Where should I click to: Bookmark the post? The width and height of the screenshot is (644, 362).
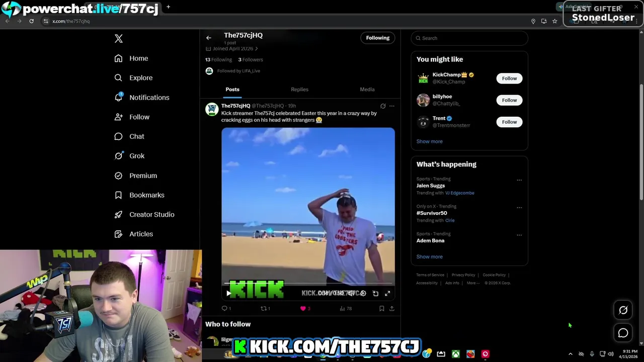pyautogui.click(x=382, y=308)
